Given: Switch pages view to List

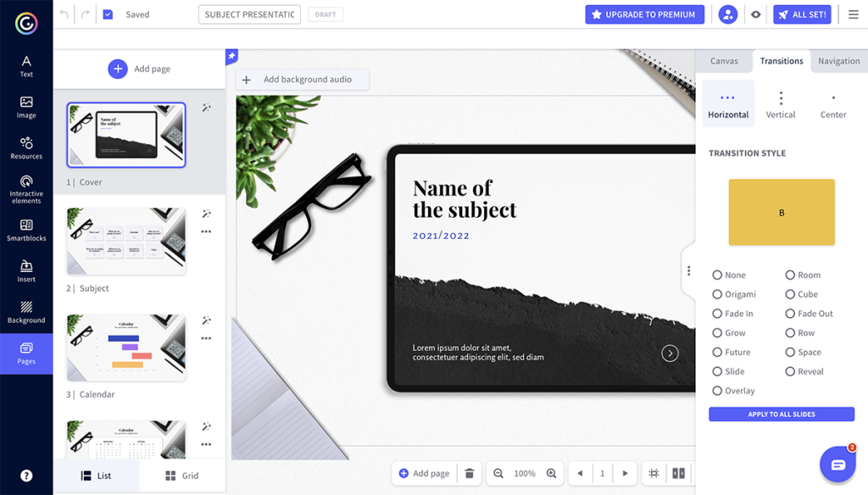Looking at the screenshot, I should [x=97, y=476].
